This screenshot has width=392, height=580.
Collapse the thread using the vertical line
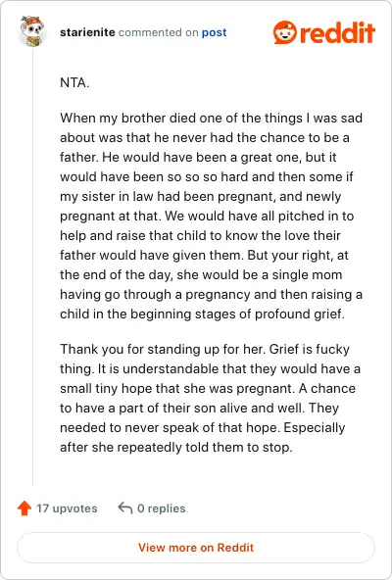tap(32, 266)
